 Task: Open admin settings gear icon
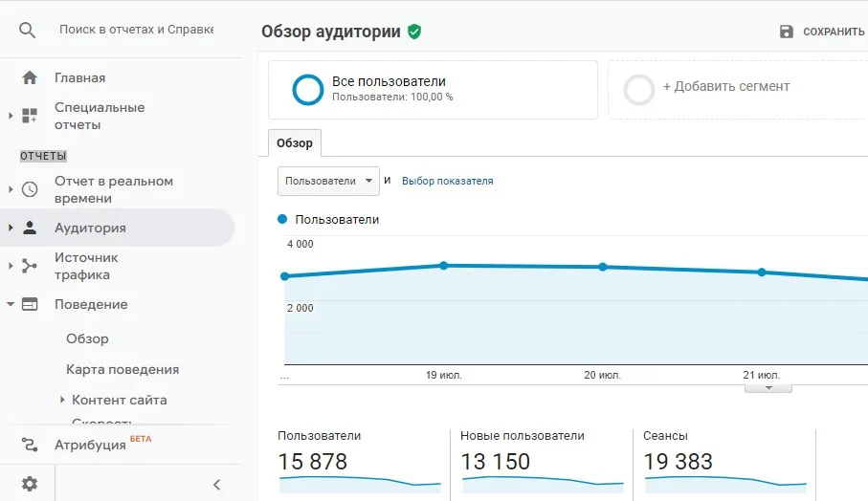[30, 484]
